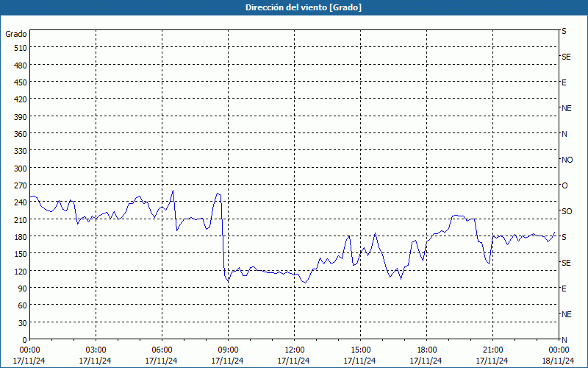588x368 pixels.
Task: Pick the 330 tick label on the degree axis
Action: (x=21, y=151)
